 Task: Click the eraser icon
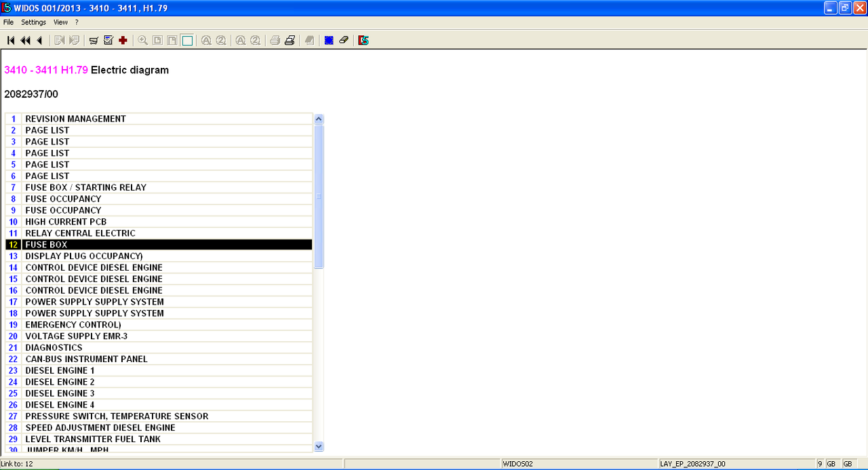point(344,41)
